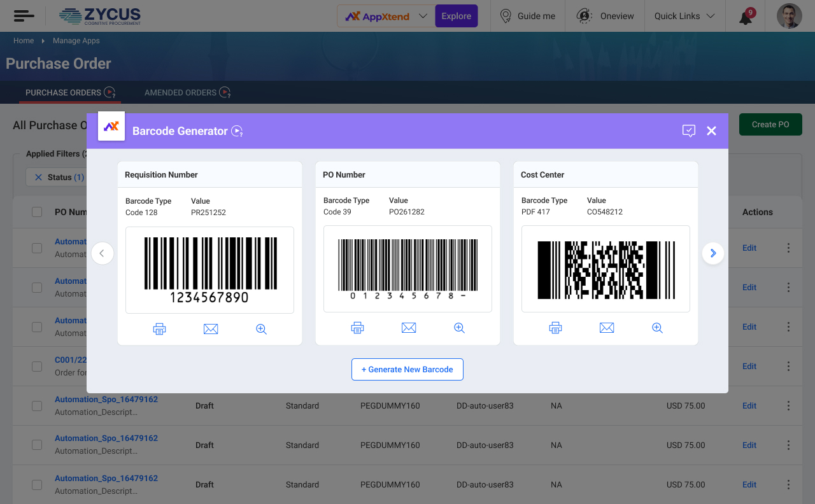Open the notifications bell icon
Screen dimensions: 815x504
pyautogui.click(x=746, y=17)
